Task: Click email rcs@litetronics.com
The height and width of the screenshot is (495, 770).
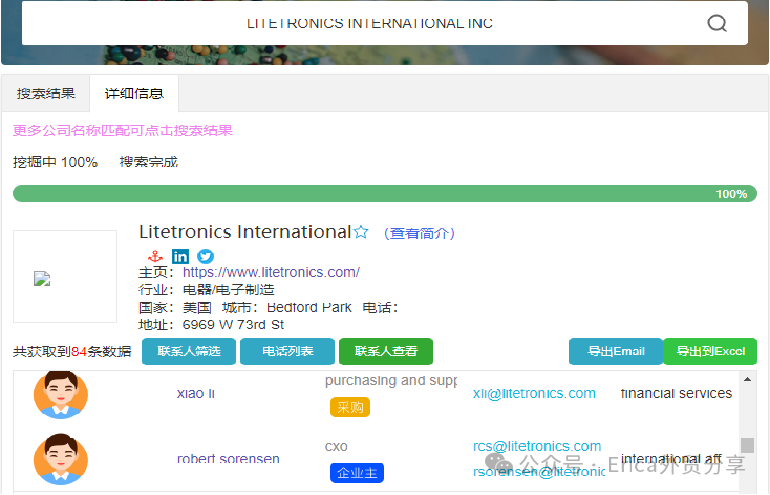Action: tap(537, 446)
